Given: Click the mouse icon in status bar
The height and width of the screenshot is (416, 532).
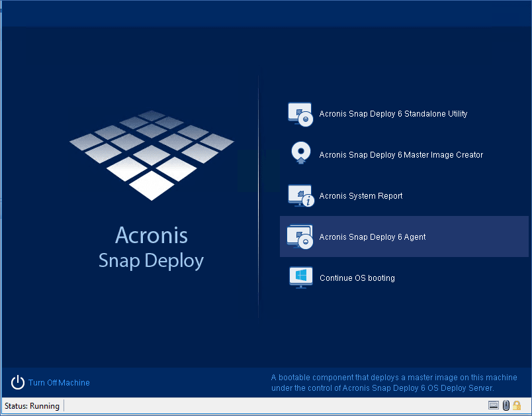Looking at the screenshot, I should [506, 405].
